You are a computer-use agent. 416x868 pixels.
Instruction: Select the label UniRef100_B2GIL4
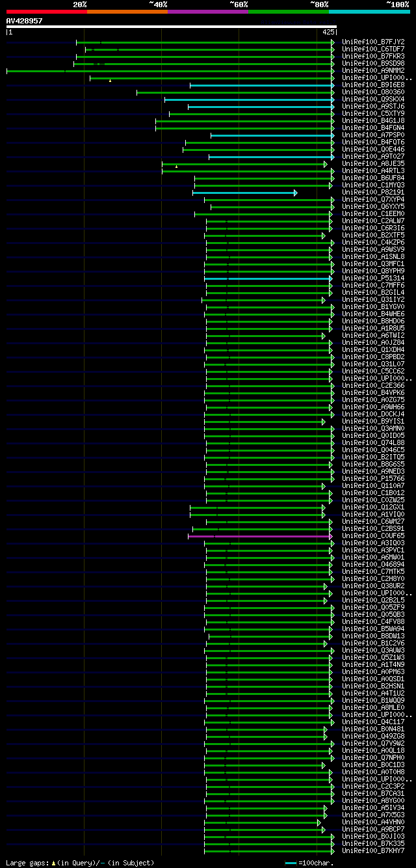point(373,293)
